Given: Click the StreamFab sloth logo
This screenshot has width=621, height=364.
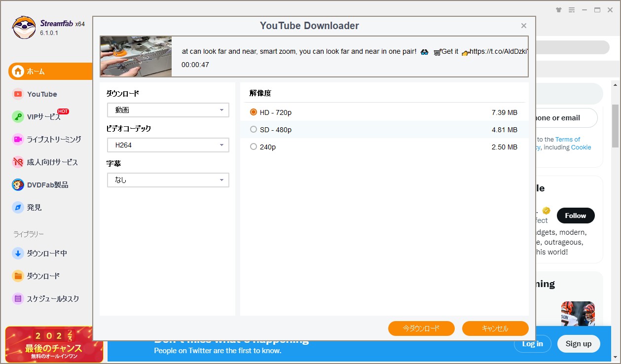Looking at the screenshot, I should tap(24, 28).
